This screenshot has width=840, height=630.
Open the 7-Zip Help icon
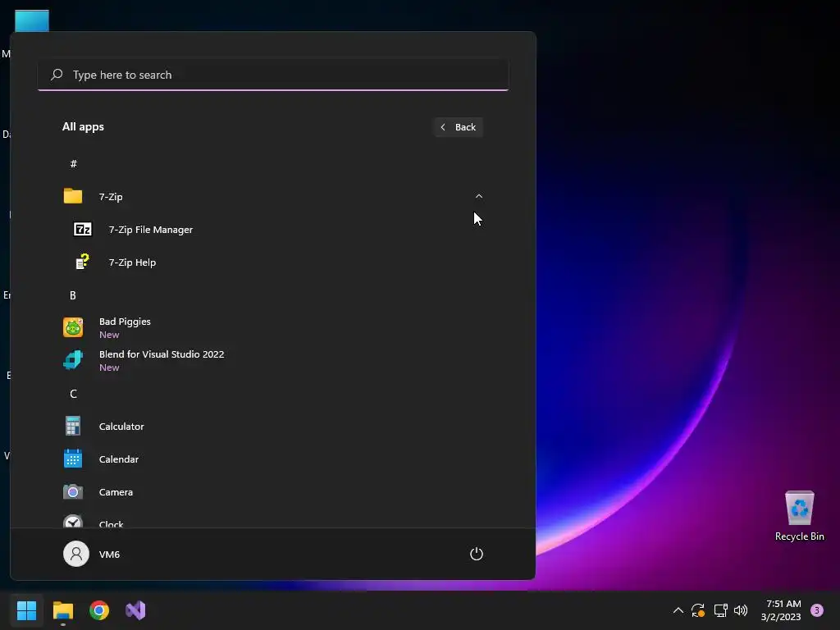(x=83, y=262)
